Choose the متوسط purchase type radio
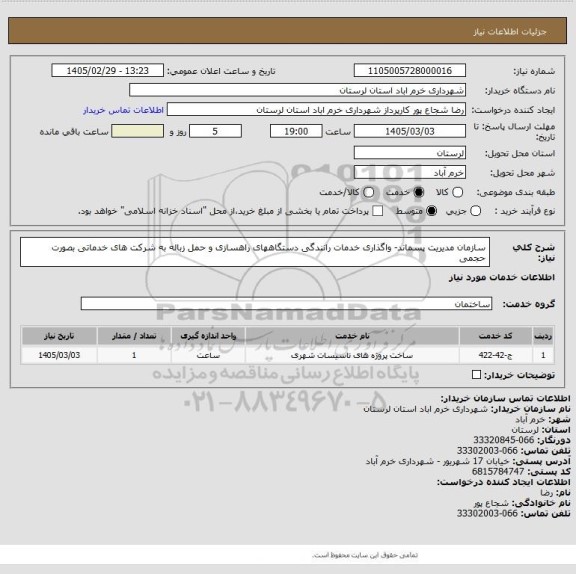Viewport: 576px width, 574px height. tap(431, 211)
